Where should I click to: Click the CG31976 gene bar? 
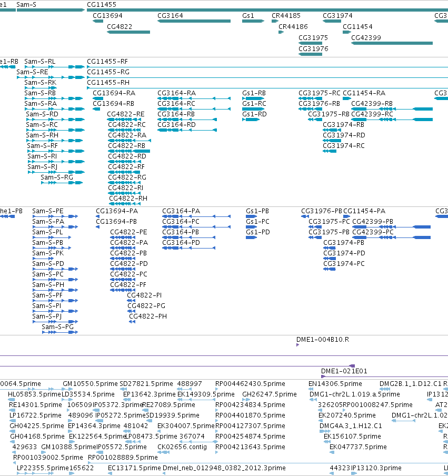pyautogui.click(x=310, y=54)
